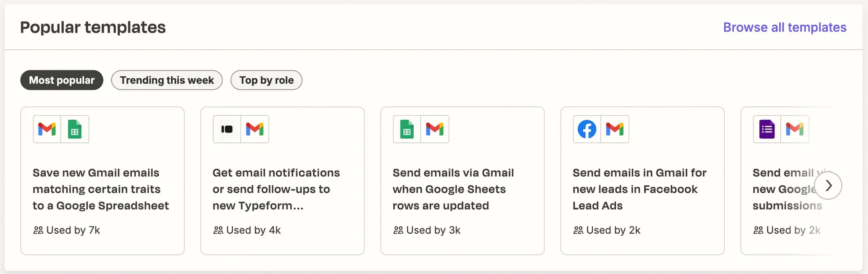Open 'Send emails in Gmail for new leads' template
Screen dimensions: 868x274
639,189
